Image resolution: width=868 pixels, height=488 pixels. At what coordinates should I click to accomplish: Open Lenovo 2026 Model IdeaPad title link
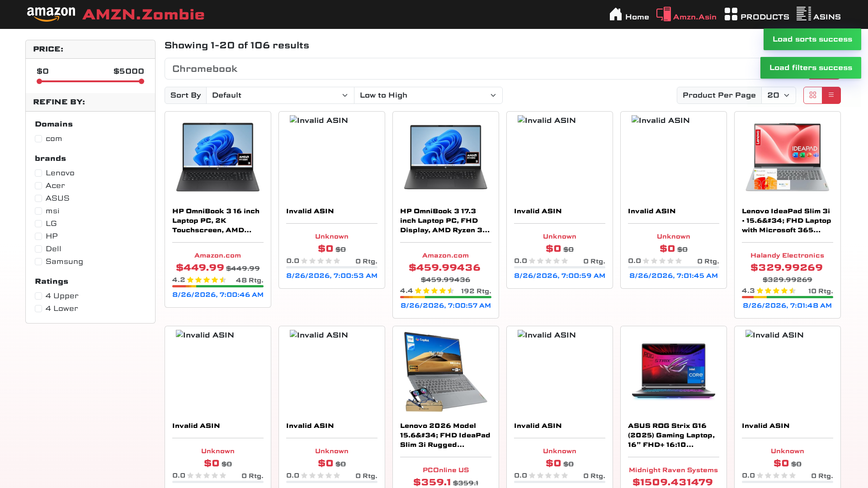click(446, 435)
